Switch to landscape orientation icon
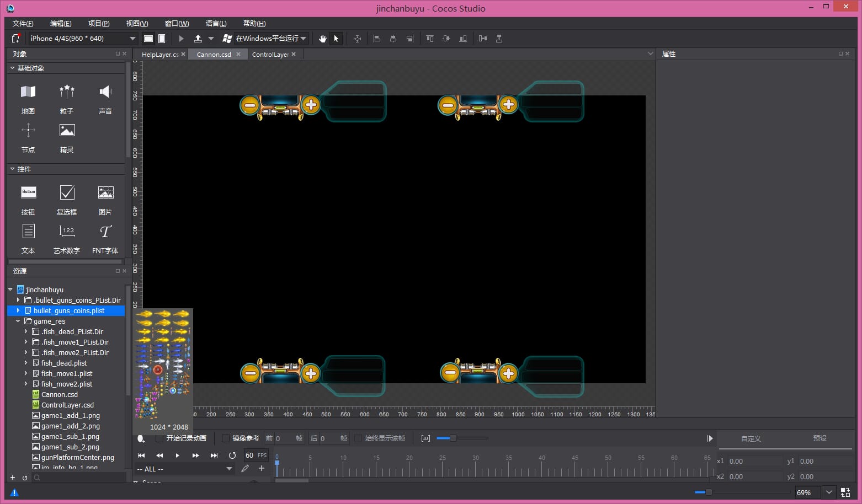862x504 pixels. (148, 39)
